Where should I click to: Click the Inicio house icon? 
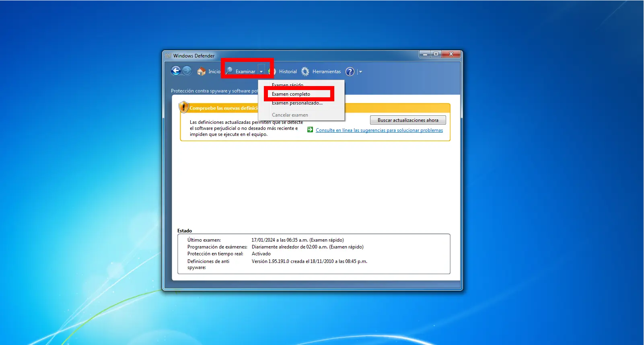point(201,72)
